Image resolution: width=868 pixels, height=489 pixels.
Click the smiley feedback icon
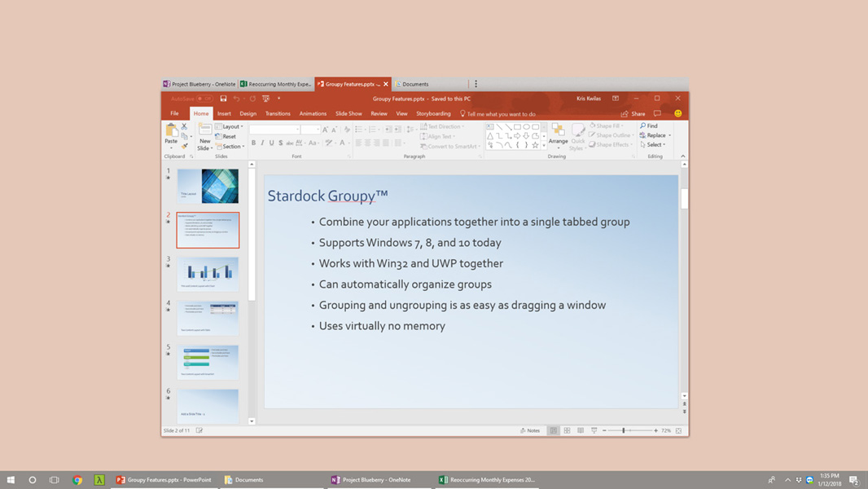pos(677,113)
